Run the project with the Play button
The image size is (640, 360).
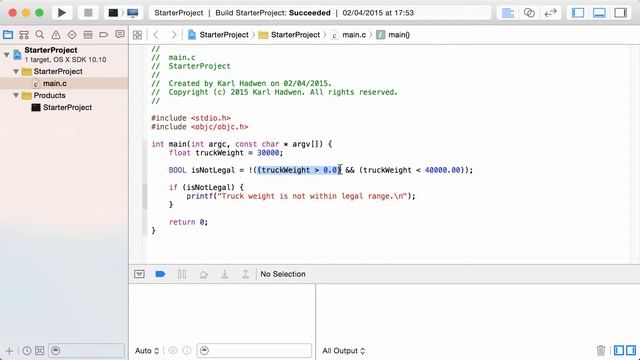(62, 13)
